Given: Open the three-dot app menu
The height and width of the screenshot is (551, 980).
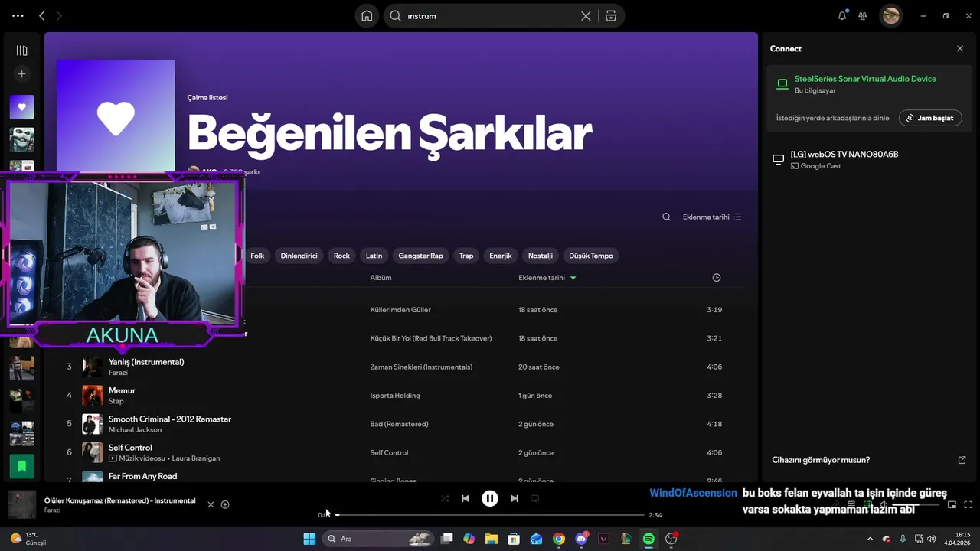Looking at the screenshot, I should tap(18, 15).
